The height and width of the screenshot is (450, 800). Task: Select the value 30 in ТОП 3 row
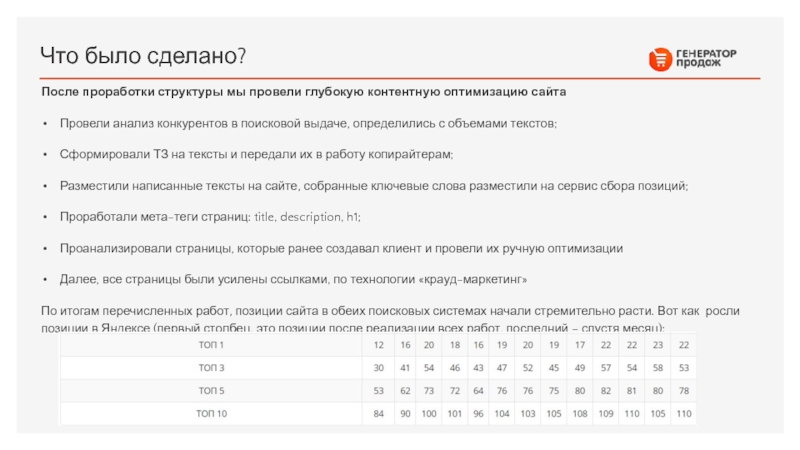pyautogui.click(x=378, y=368)
